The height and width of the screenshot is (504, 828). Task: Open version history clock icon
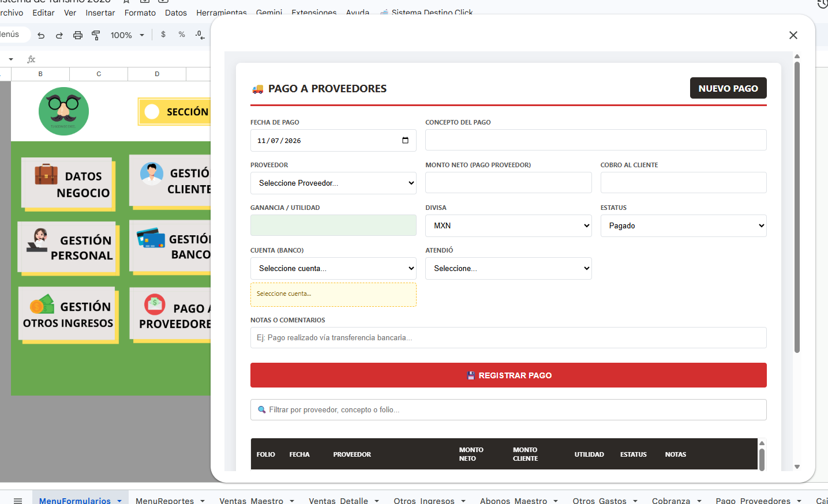click(823, 4)
